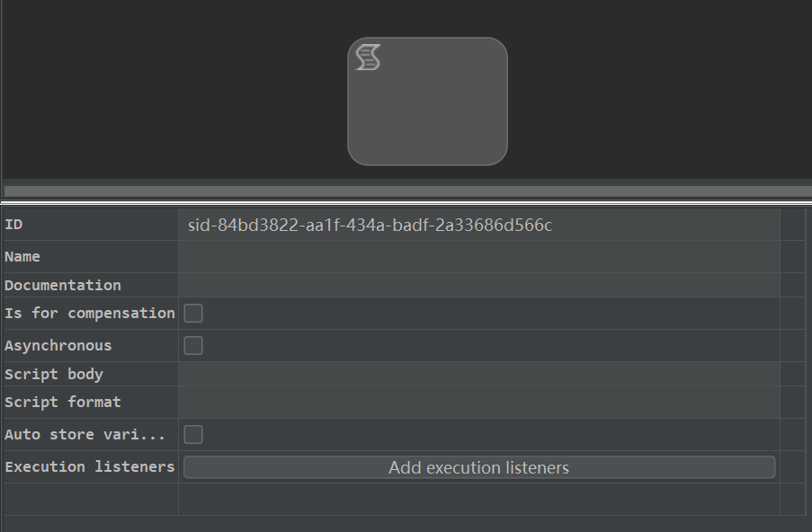Click the empty Name value field

479,257
